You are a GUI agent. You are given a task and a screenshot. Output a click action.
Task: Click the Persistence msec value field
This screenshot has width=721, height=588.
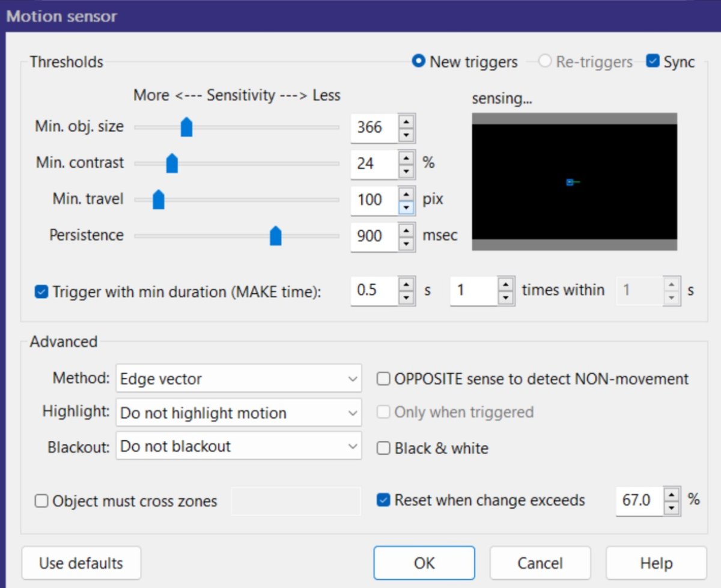[x=375, y=236]
